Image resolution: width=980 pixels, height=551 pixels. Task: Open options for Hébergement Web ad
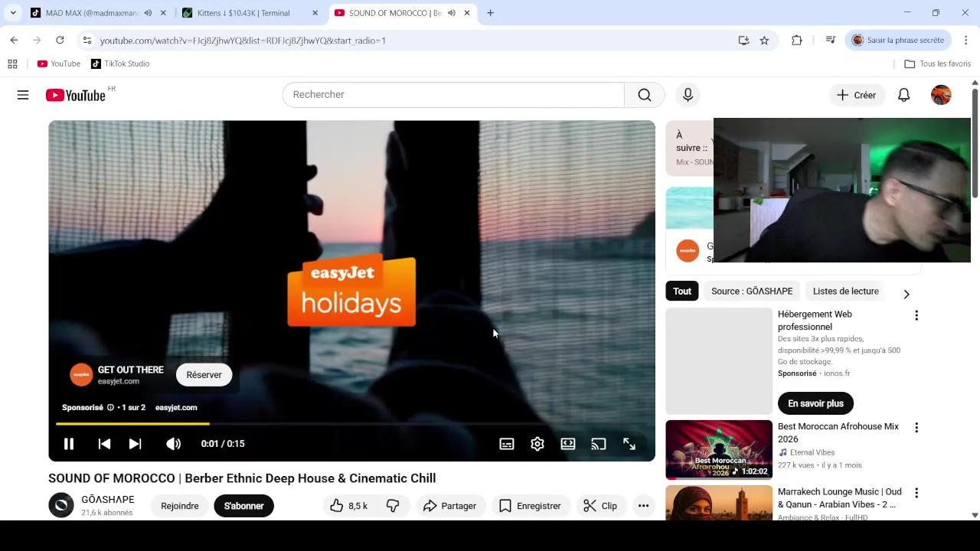click(916, 315)
